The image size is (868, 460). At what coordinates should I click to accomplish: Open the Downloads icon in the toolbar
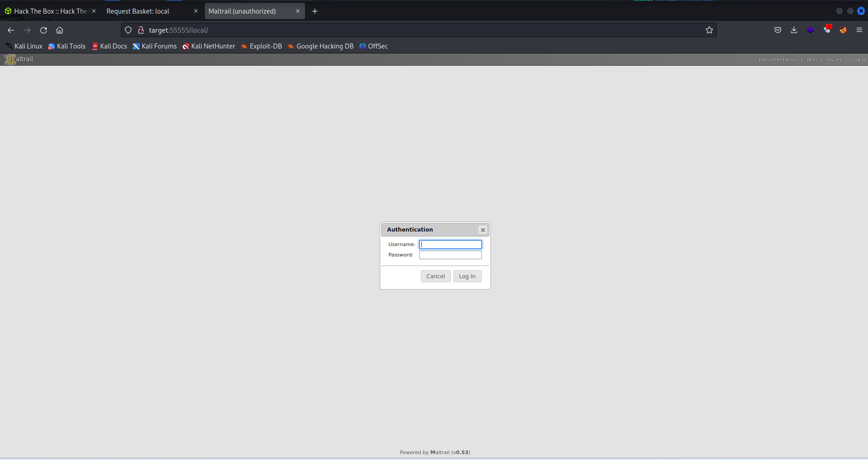point(794,30)
